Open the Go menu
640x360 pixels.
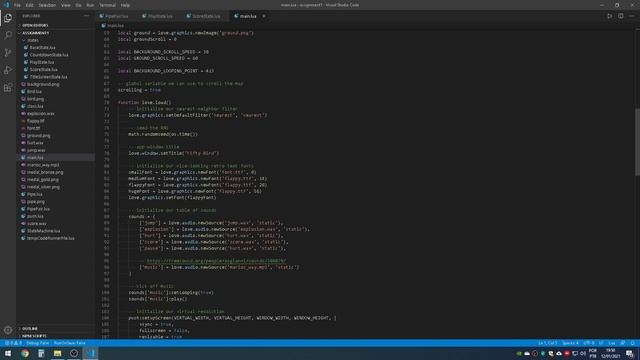click(x=78, y=5)
